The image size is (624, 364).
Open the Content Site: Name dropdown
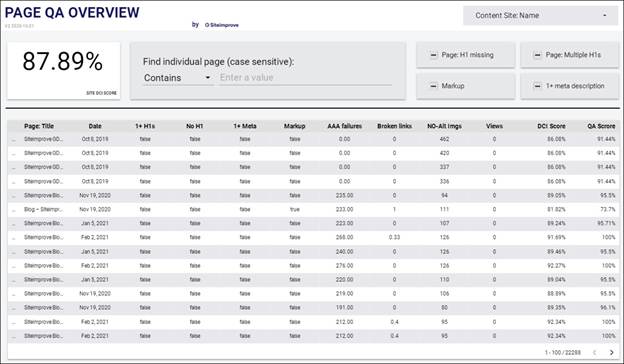(x=540, y=16)
